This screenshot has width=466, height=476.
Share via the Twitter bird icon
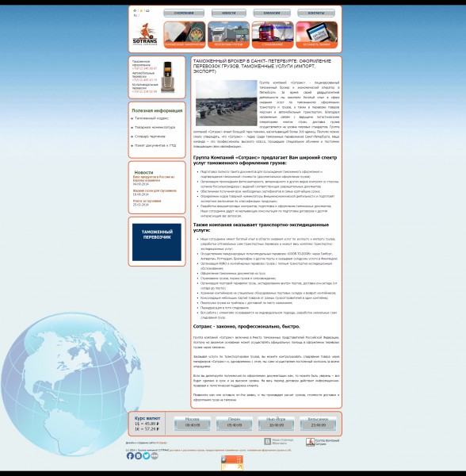(147, 455)
